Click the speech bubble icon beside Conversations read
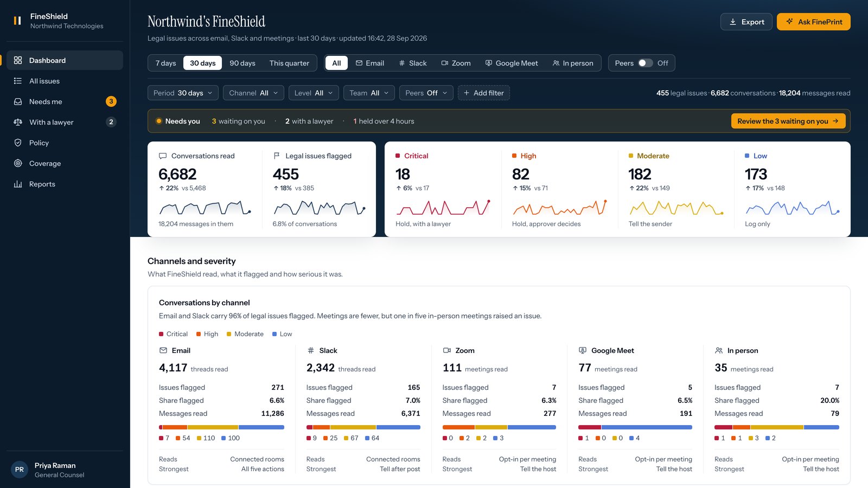Image resolution: width=868 pixels, height=488 pixels. pyautogui.click(x=163, y=156)
